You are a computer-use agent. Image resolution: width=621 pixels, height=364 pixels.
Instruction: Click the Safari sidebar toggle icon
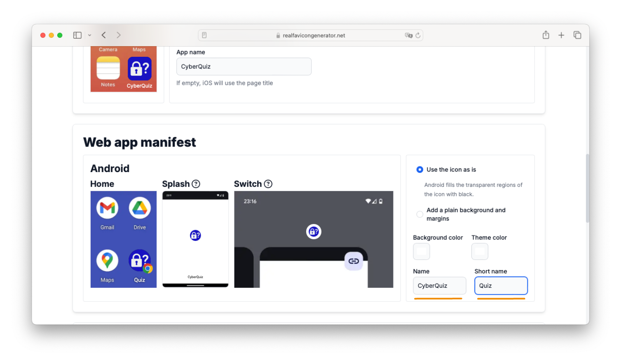tap(77, 35)
